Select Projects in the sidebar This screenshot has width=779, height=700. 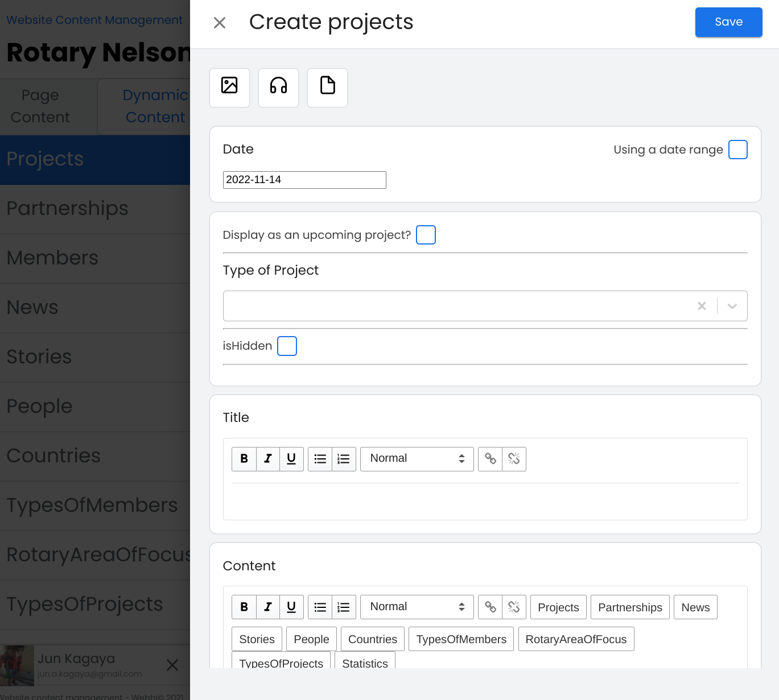coord(95,160)
